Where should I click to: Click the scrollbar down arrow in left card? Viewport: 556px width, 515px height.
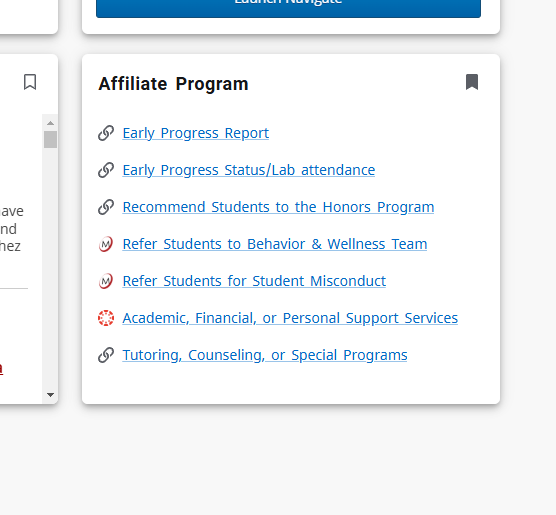click(x=50, y=395)
